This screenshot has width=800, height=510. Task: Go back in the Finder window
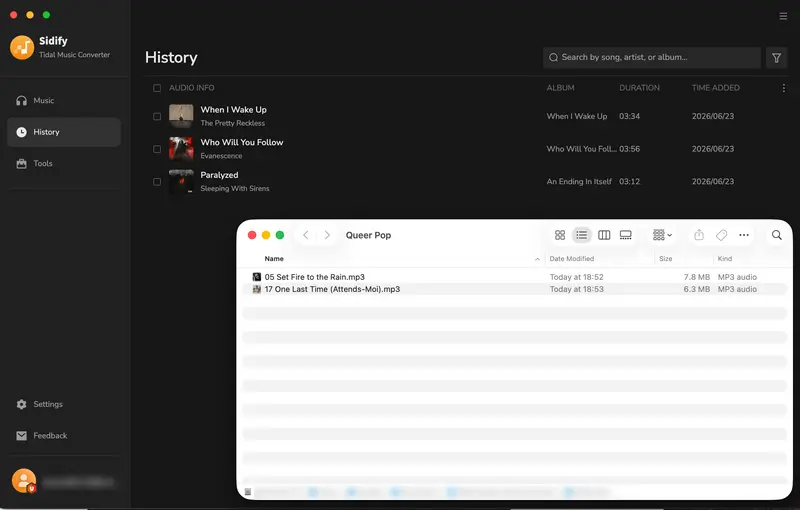click(x=306, y=235)
